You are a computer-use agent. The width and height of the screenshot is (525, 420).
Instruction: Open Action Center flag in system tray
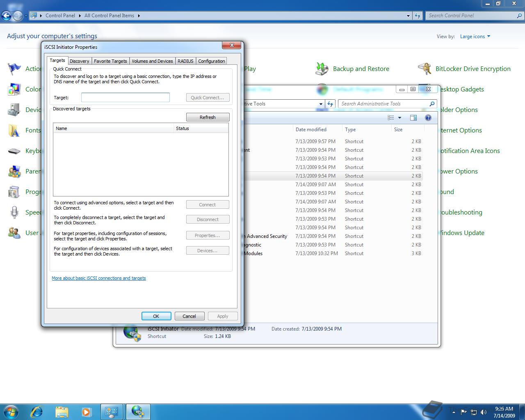pos(464,412)
